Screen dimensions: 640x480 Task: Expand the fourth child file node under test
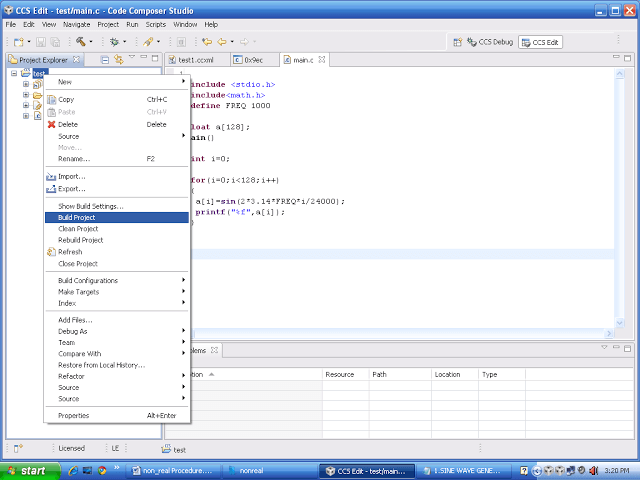pos(26,116)
